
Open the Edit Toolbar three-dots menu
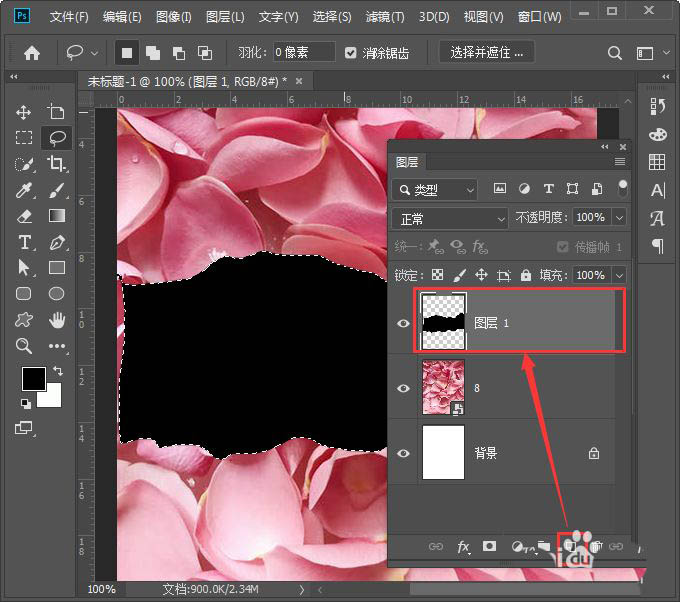point(57,346)
